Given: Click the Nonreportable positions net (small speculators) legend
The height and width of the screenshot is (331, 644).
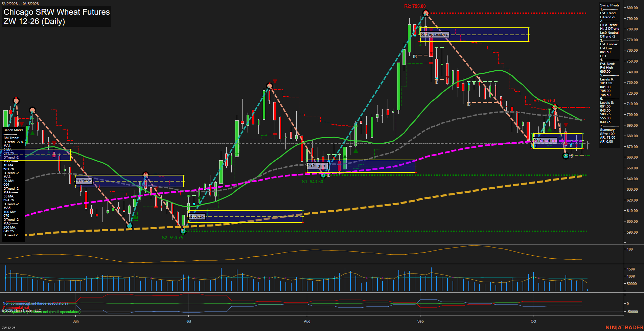Looking at the screenshot, I should pyautogui.click(x=42, y=312).
